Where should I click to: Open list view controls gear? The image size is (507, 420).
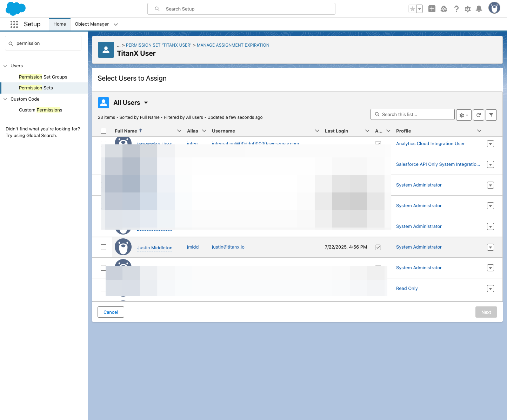[464, 115]
